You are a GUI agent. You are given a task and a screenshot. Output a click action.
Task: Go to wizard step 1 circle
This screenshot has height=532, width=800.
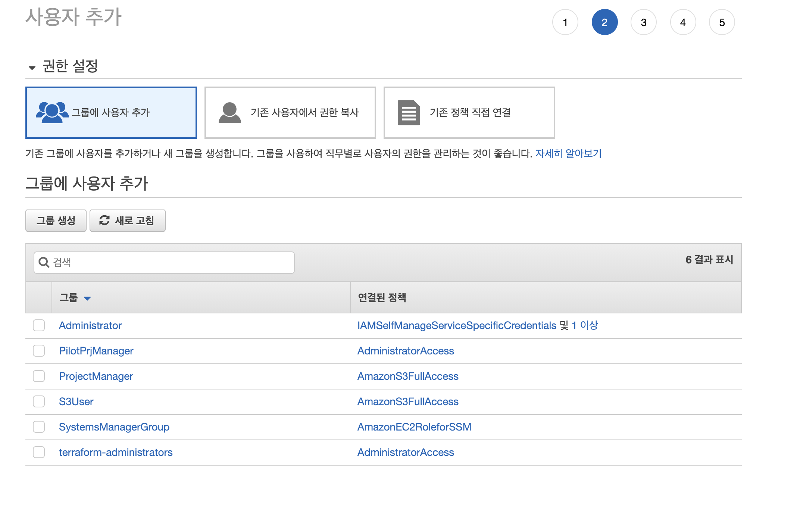[x=565, y=22]
